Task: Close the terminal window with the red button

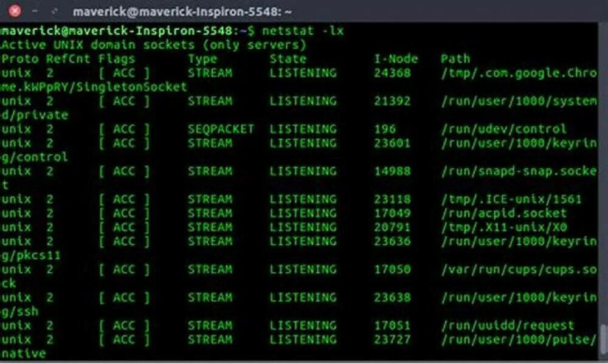Action: 15,11
